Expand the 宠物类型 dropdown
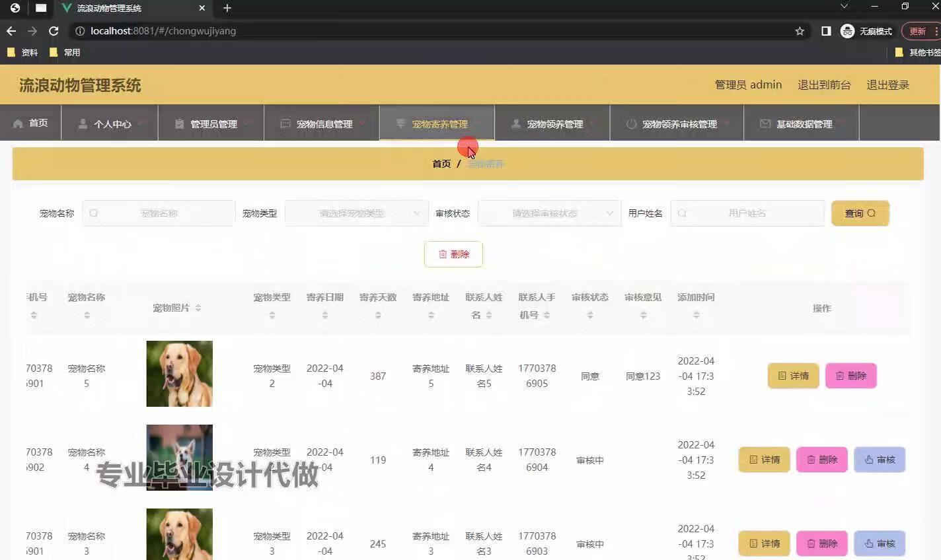The image size is (941, 560). point(357,213)
